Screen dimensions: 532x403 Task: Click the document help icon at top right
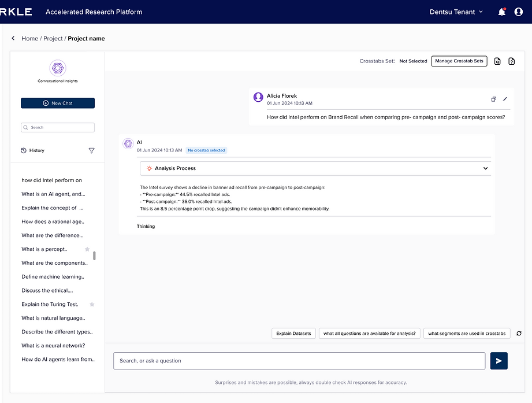click(511, 61)
